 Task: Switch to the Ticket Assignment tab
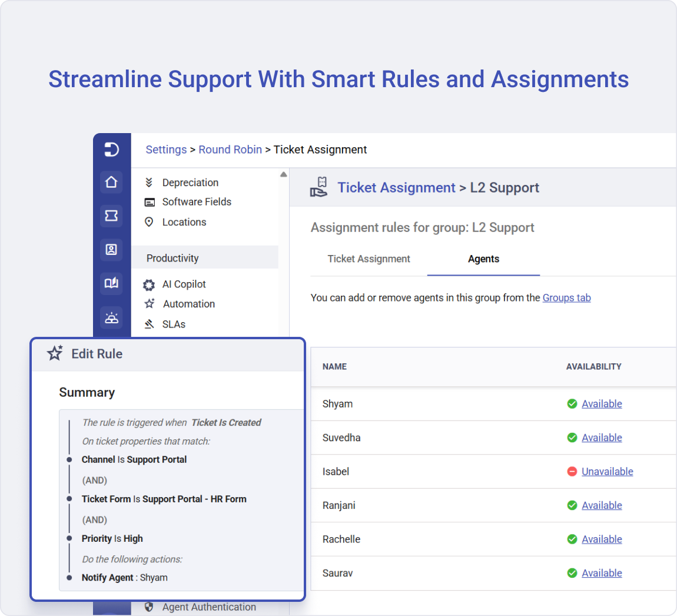point(369,259)
